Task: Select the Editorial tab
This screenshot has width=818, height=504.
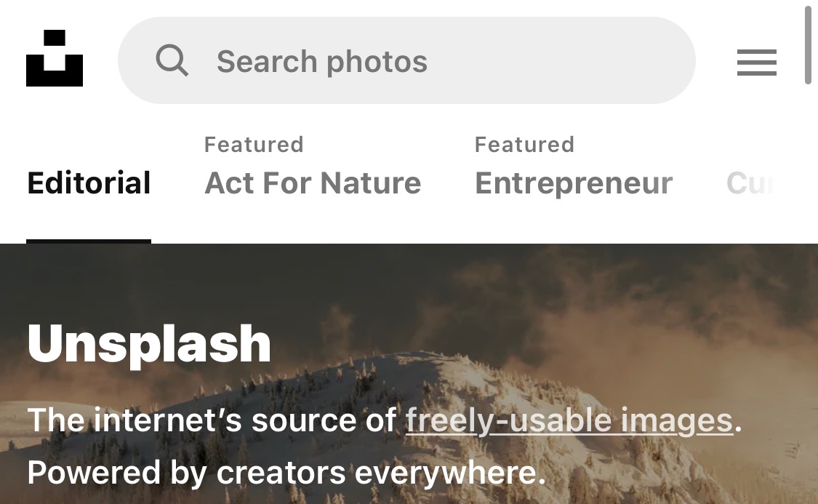Action: pyautogui.click(x=89, y=183)
